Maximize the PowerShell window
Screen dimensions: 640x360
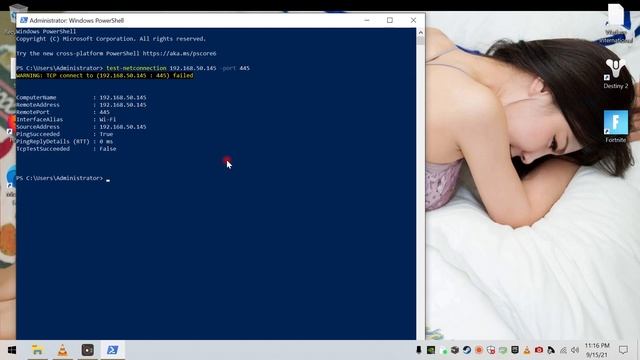click(390, 20)
